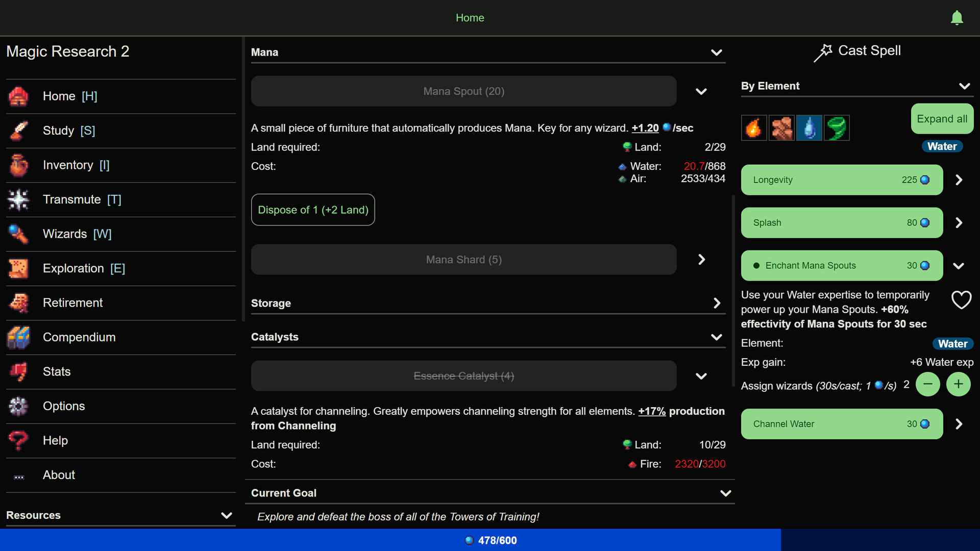Screen dimensions: 980x551
Task: Expand the Storage section
Action: pos(716,303)
